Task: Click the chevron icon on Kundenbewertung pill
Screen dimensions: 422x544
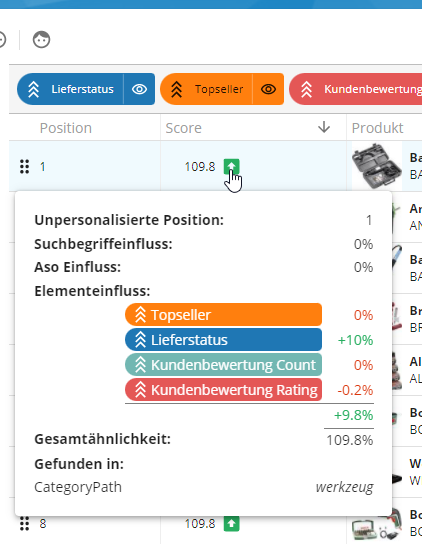Action: [x=306, y=89]
